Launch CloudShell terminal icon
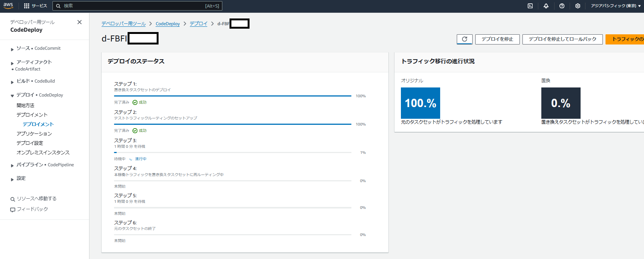This screenshot has height=259, width=644. (x=530, y=6)
